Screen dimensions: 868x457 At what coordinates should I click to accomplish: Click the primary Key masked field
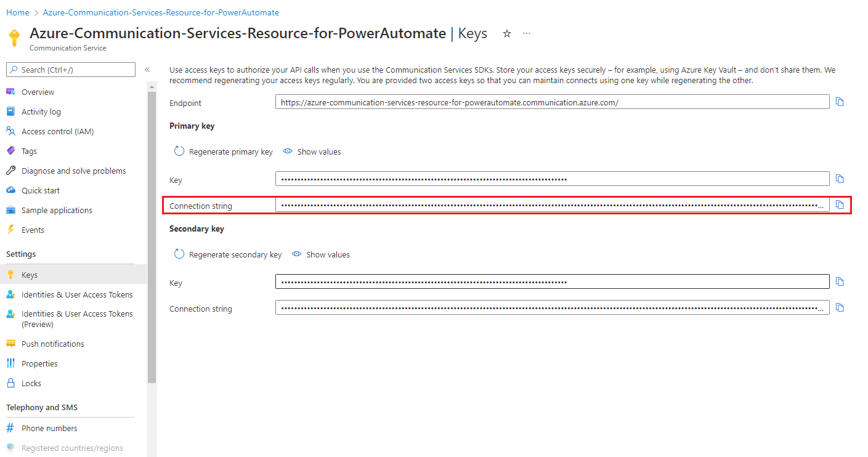[553, 179]
